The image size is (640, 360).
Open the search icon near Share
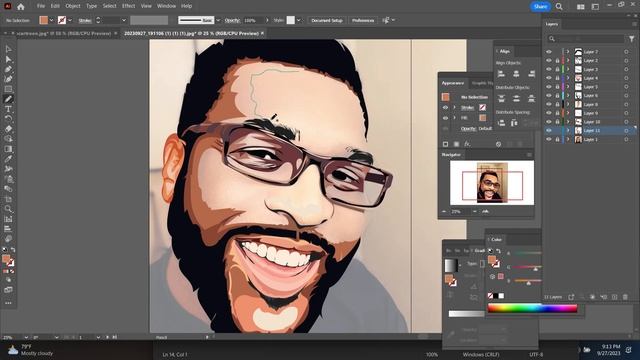pos(559,7)
